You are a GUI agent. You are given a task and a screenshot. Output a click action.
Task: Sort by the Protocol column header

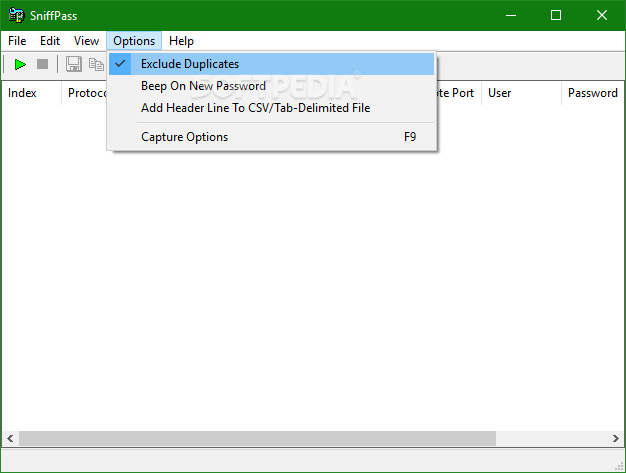coord(84,93)
